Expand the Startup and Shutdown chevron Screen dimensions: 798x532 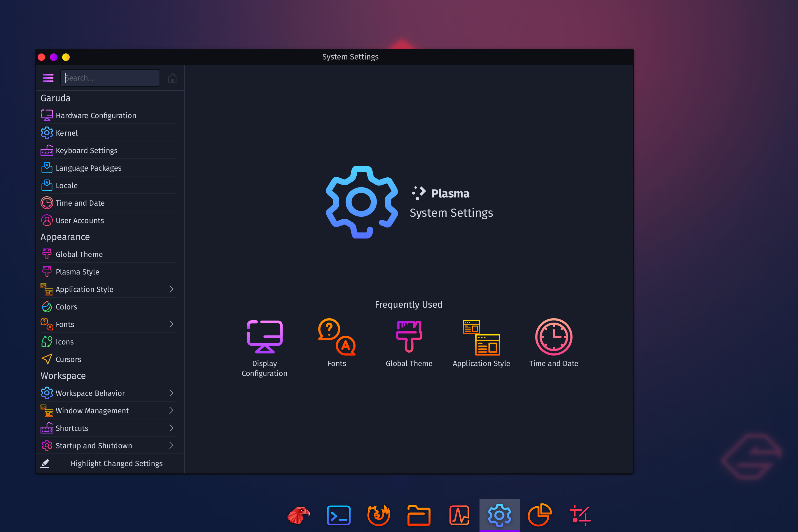click(171, 445)
